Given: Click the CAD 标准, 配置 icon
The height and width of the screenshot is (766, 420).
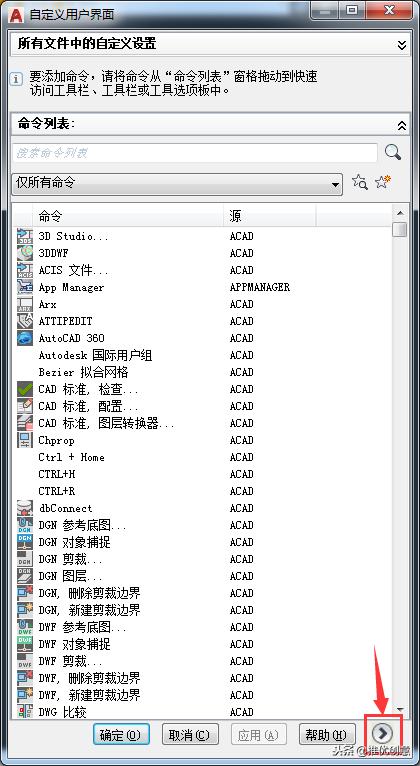Looking at the screenshot, I should click(x=24, y=406).
